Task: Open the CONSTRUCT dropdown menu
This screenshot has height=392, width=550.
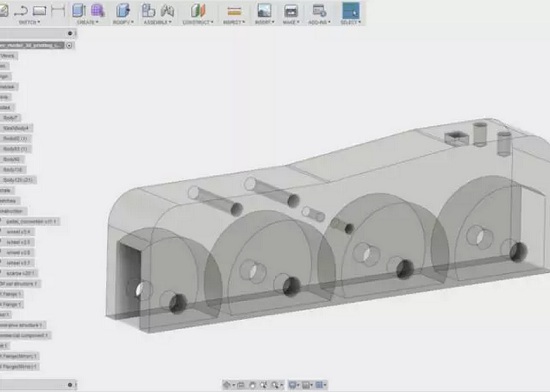Action: click(x=198, y=22)
